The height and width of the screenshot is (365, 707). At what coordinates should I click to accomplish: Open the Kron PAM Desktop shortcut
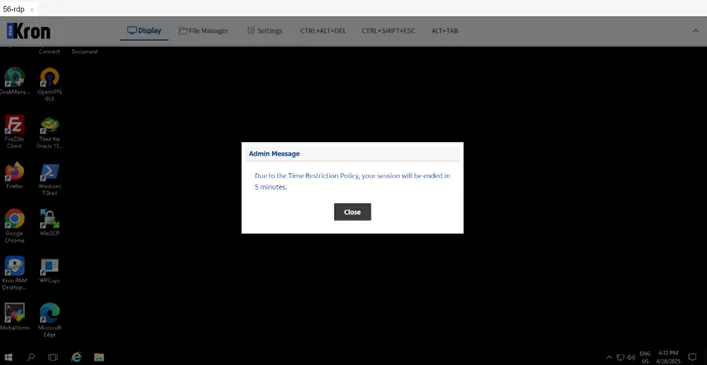click(14, 273)
